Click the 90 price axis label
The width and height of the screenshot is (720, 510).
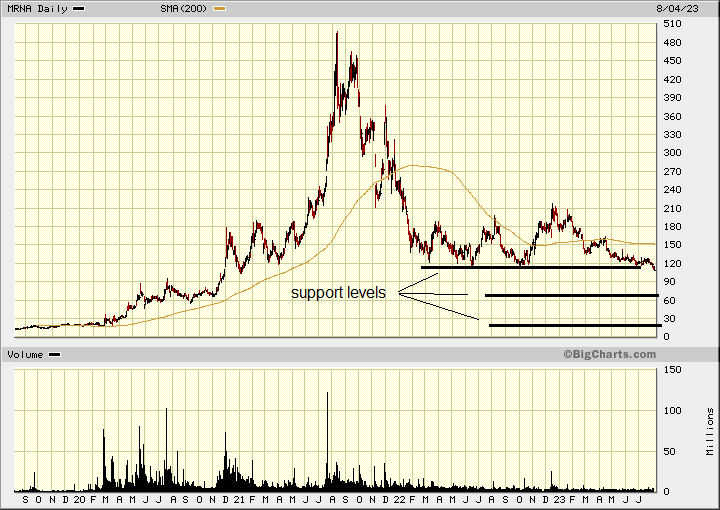(669, 281)
